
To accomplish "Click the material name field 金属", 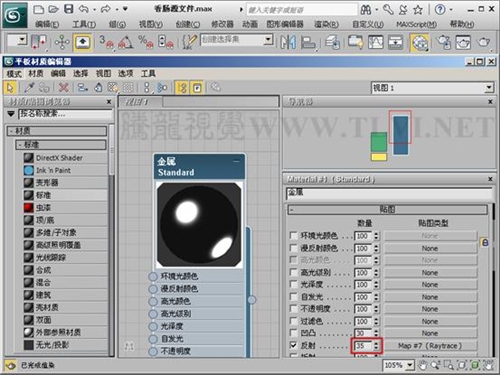I will coord(389,193).
